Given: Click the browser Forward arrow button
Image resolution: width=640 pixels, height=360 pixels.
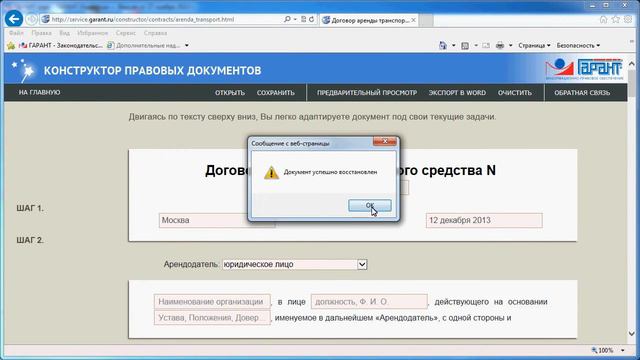Looking at the screenshot, I should tap(31, 19).
